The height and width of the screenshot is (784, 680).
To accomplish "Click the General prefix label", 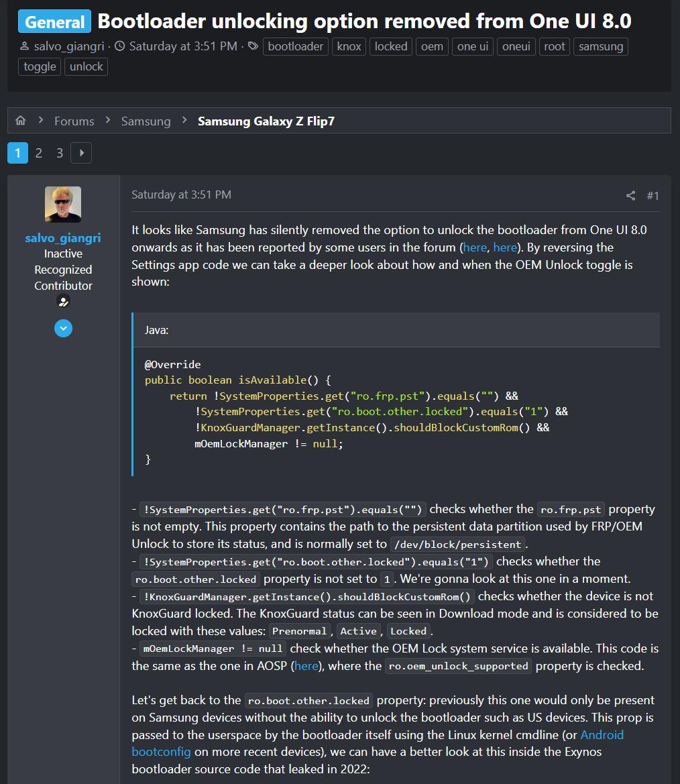I will pyautogui.click(x=54, y=21).
